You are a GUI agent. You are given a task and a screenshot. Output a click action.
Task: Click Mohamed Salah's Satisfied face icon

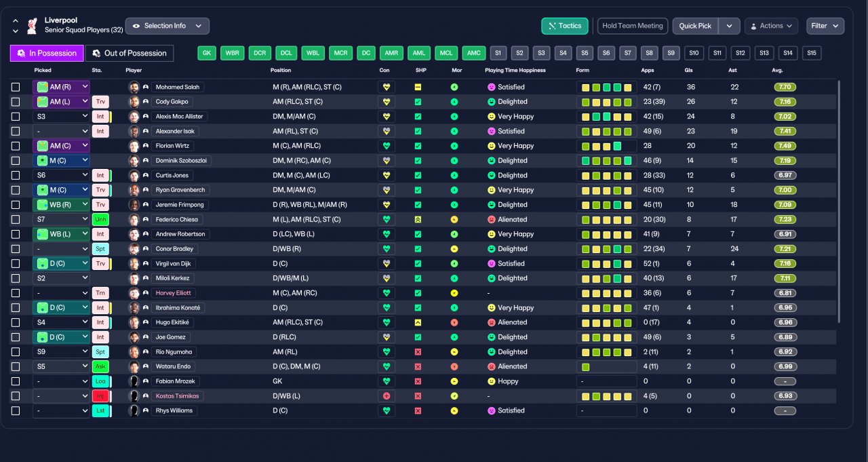pyautogui.click(x=491, y=87)
